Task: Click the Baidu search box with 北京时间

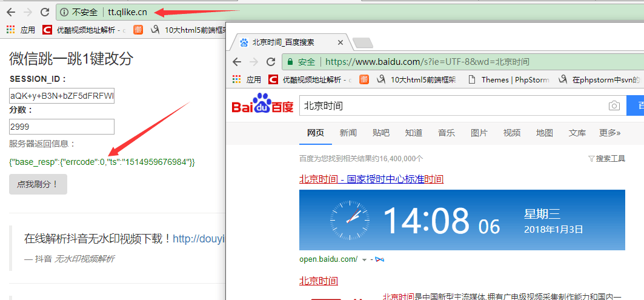Action: coord(452,106)
